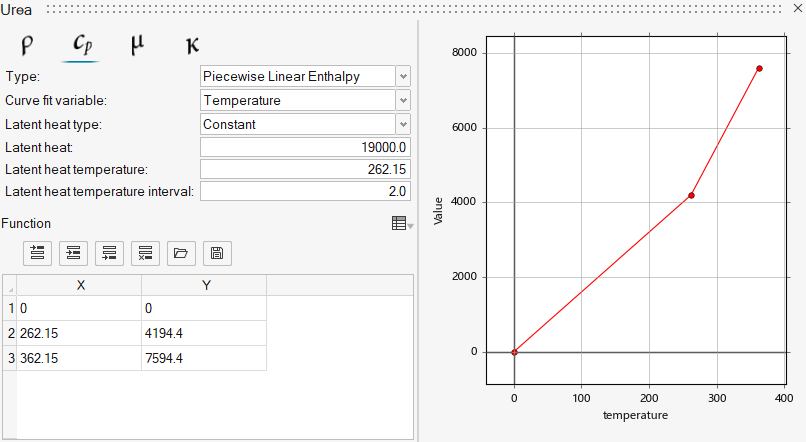Open the table options menu beside Function
Screen dimensions: 806x442
402,224
